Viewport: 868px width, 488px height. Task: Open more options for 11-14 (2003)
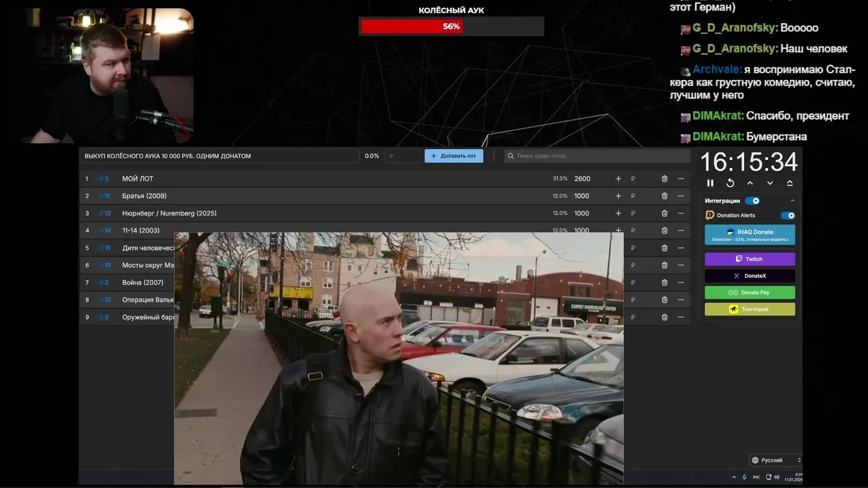(681, 230)
